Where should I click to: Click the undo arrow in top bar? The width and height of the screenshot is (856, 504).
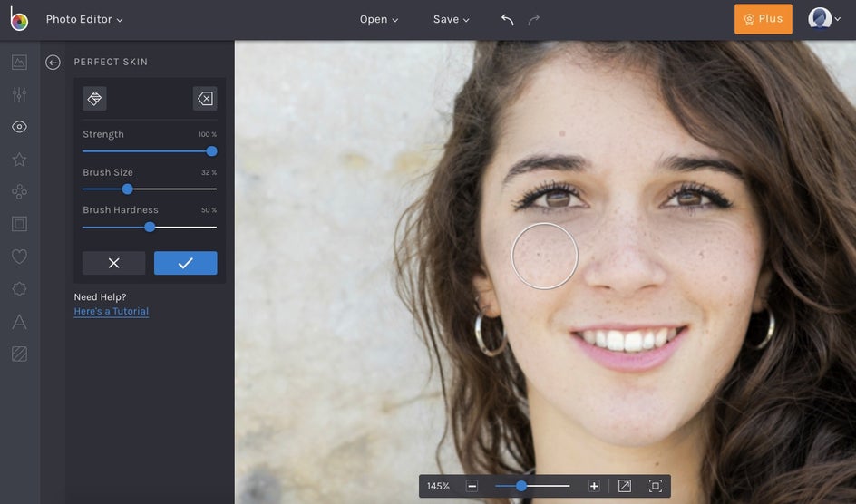(508, 19)
